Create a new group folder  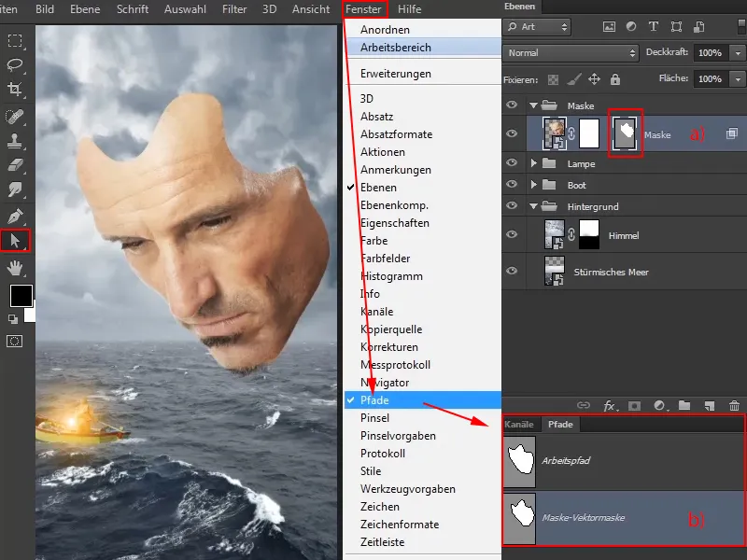pos(684,406)
